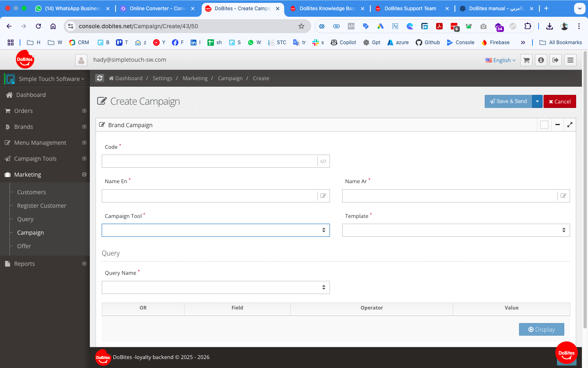588x368 pixels.
Task: Select Customers in the Marketing submenu
Action: [x=31, y=192]
